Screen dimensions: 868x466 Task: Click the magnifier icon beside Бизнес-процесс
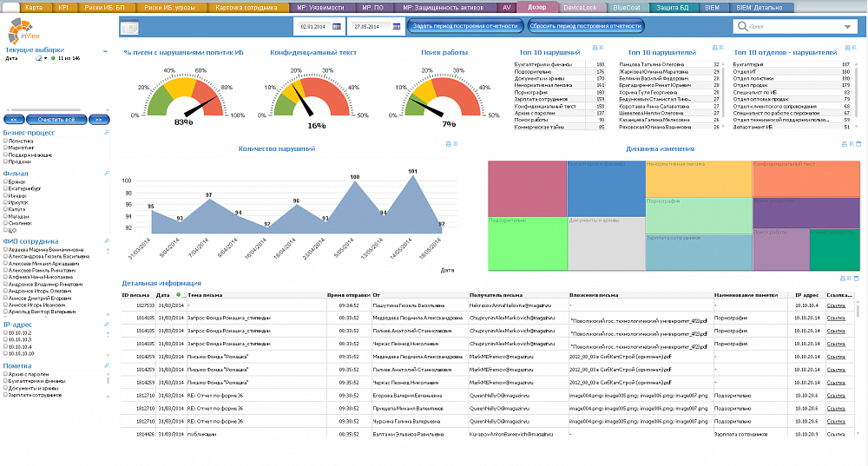[107, 133]
